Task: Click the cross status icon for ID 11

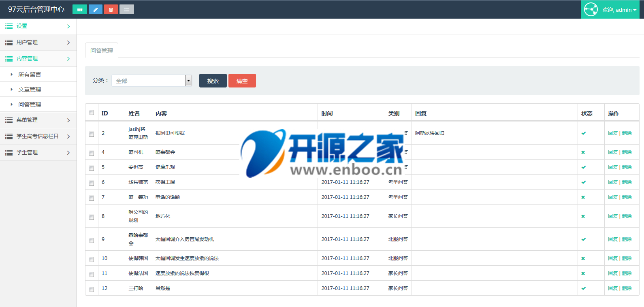Action: [x=583, y=273]
